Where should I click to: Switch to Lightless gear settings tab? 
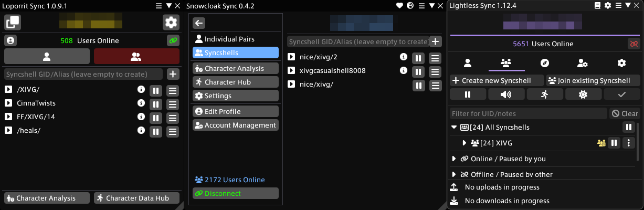pyautogui.click(x=622, y=63)
